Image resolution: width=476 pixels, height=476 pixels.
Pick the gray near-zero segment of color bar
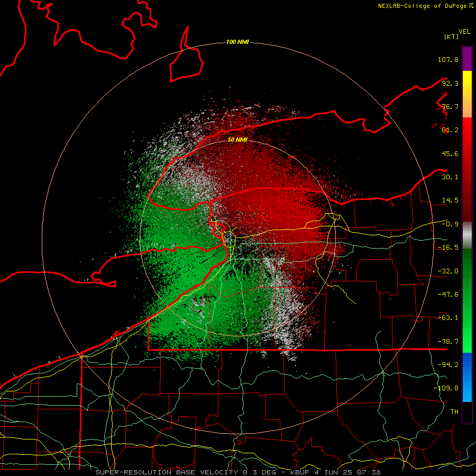pos(467,235)
